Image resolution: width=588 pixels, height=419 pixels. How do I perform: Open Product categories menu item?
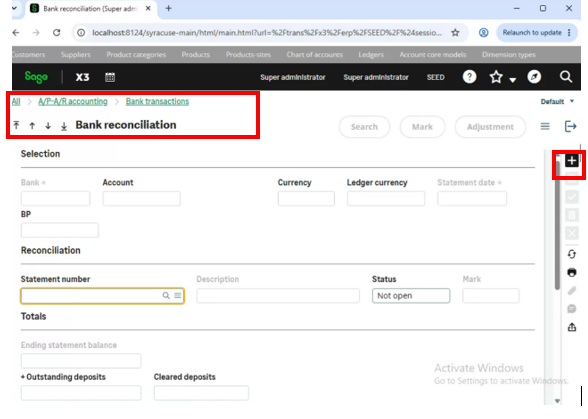pos(136,55)
